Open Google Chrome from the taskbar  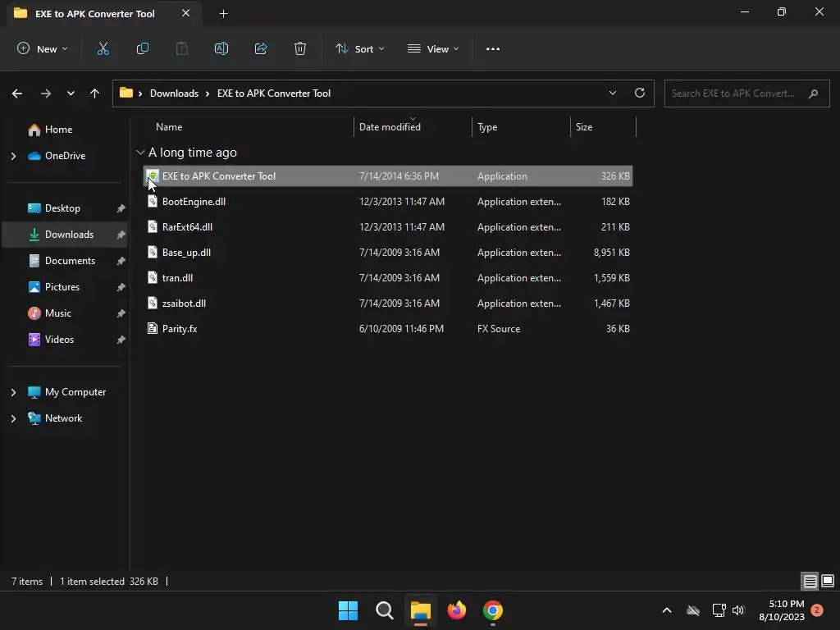pos(493,610)
